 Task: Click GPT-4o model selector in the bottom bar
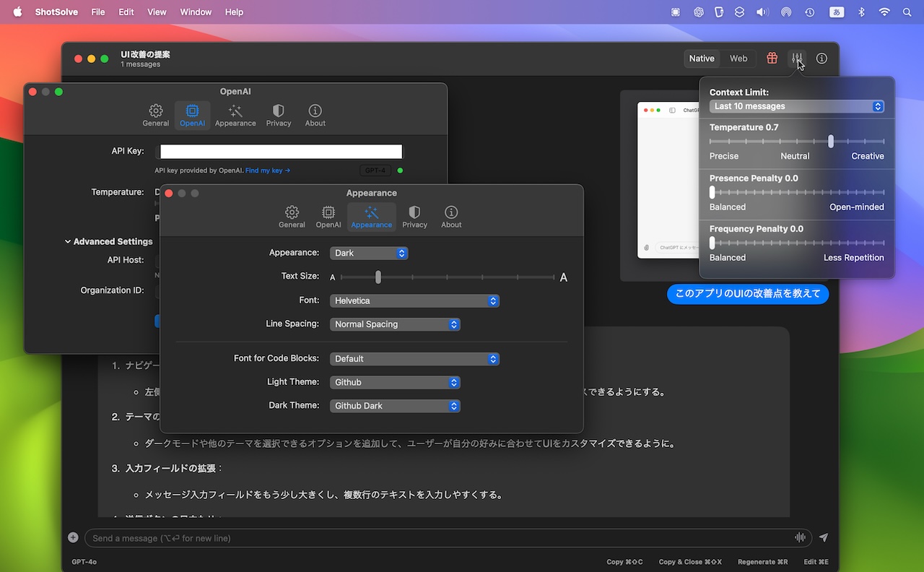click(x=84, y=561)
